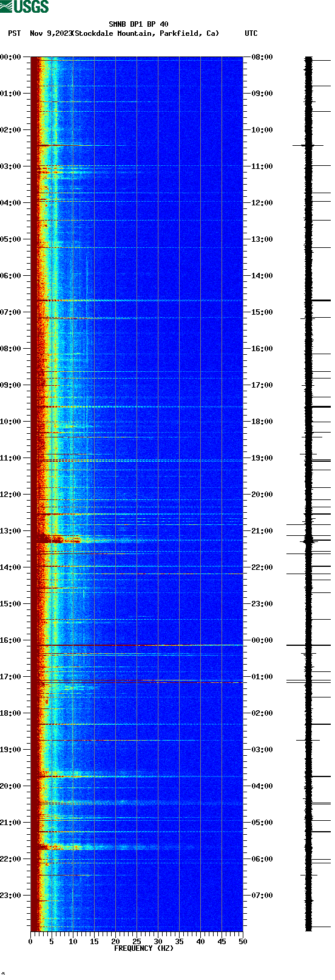335x980 pixels.
Task: Click the 23:00 PST time label
Action: [x=11, y=896]
